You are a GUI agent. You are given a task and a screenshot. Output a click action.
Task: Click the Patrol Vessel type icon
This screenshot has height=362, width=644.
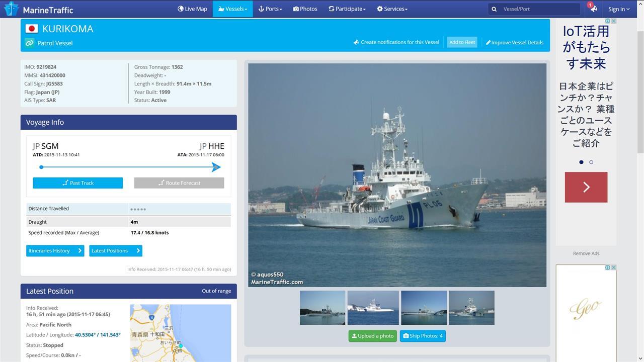[29, 43]
